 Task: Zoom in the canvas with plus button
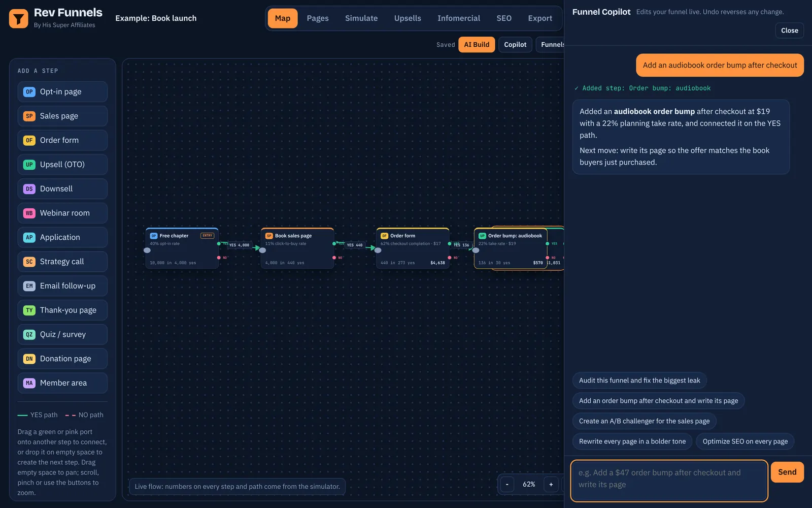tap(551, 485)
